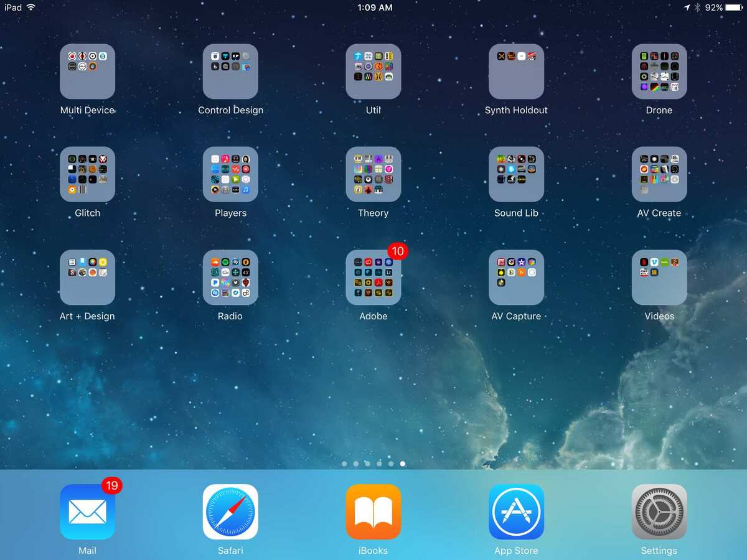Tap the Multi Device label
Screen dimensions: 747x560
point(87,110)
